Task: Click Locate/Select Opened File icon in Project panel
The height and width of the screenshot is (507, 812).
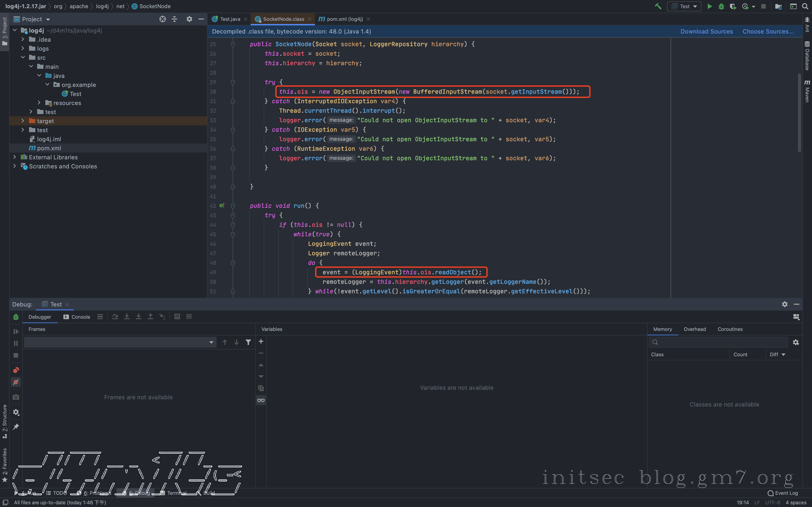Action: pyautogui.click(x=162, y=19)
